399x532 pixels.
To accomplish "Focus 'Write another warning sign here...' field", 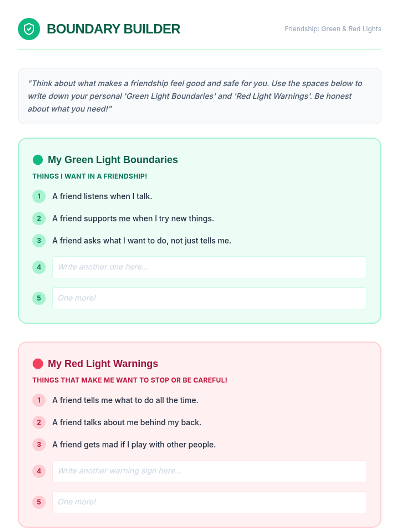I will tap(209, 471).
